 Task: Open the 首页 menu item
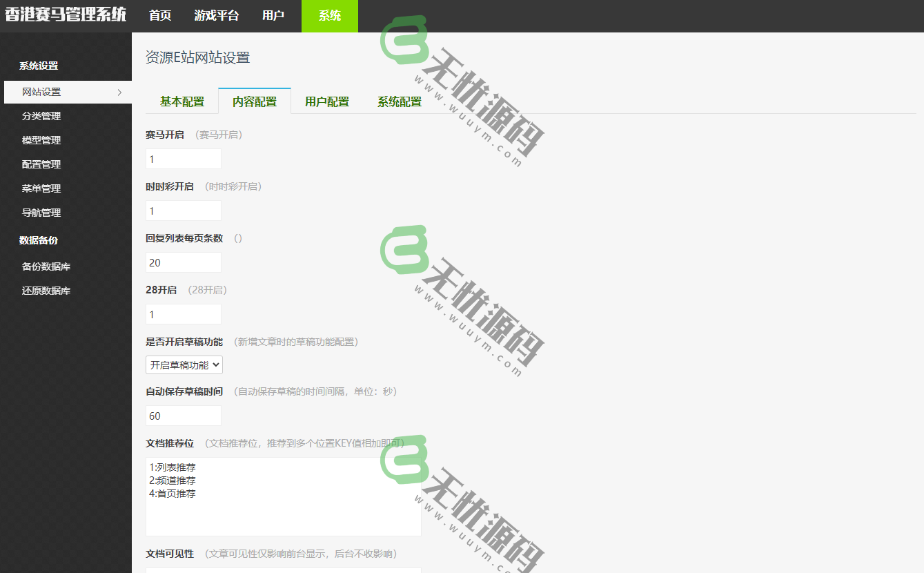click(160, 16)
